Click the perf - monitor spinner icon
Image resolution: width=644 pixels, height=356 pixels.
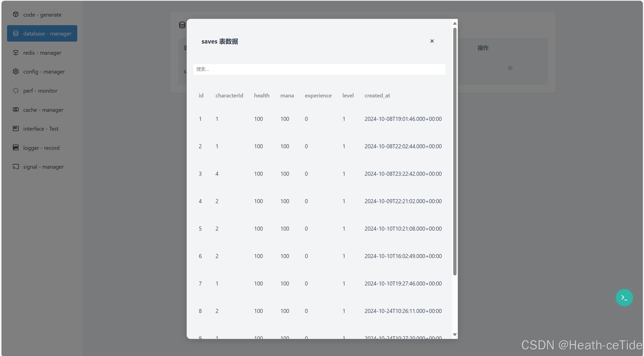pyautogui.click(x=16, y=91)
